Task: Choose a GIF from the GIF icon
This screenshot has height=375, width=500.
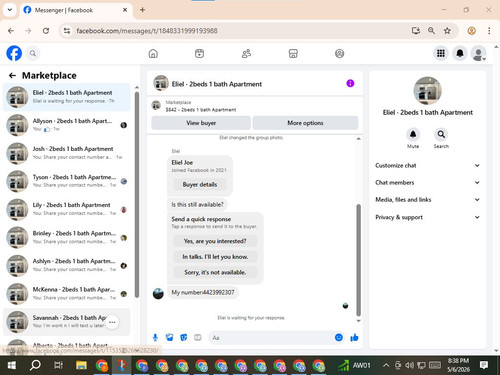Action: coord(198,338)
